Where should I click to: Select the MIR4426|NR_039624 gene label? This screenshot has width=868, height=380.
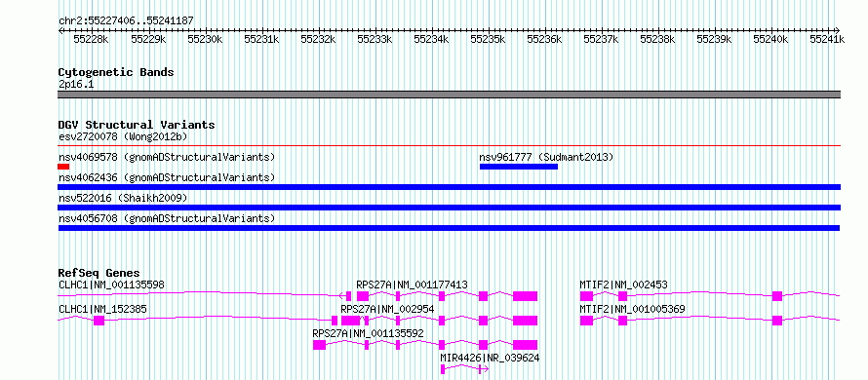pyautogui.click(x=490, y=358)
